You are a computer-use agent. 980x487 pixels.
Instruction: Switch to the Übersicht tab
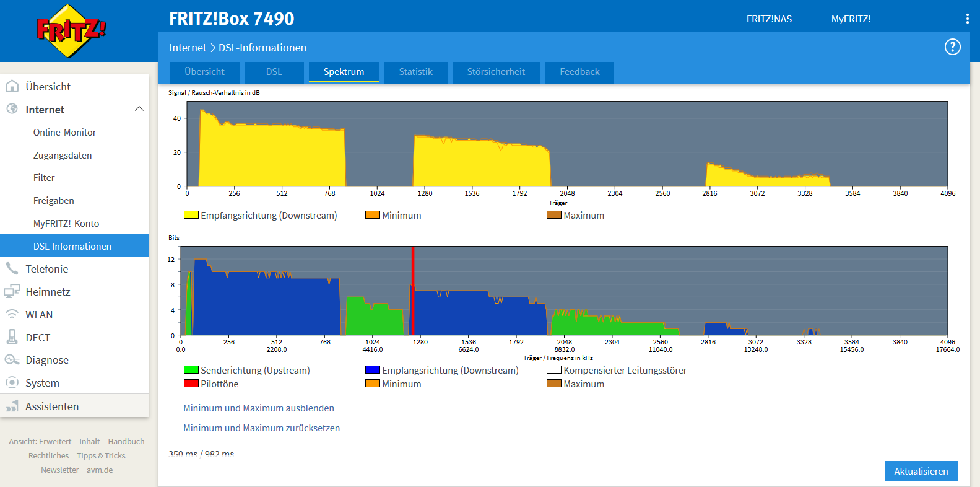coord(204,72)
